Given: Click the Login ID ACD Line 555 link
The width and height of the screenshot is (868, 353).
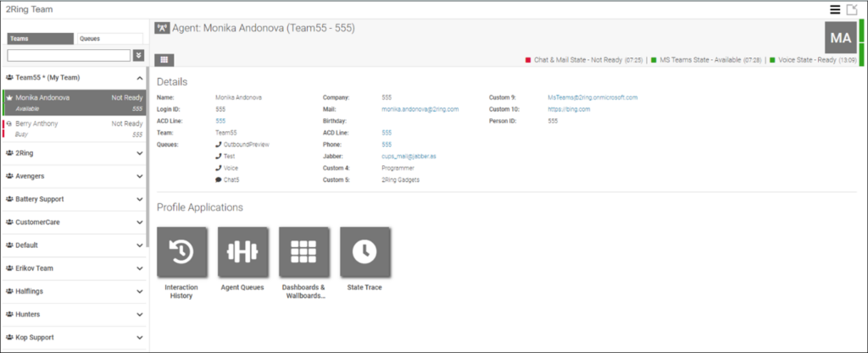Looking at the screenshot, I should (220, 121).
